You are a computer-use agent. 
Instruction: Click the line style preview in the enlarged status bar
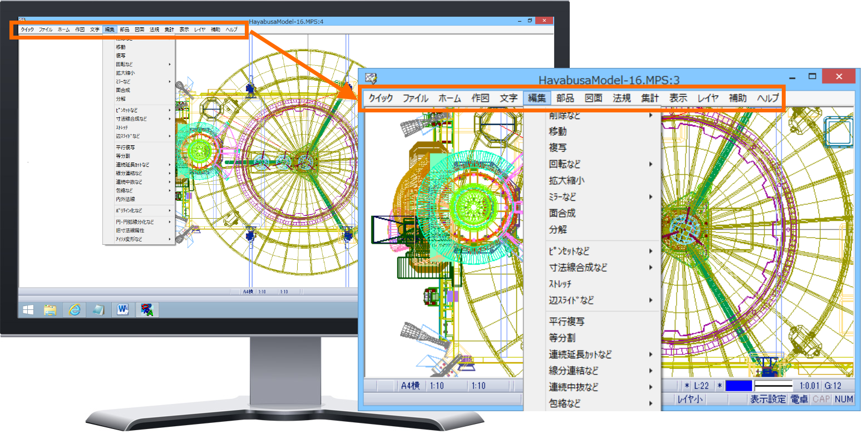[x=773, y=386]
